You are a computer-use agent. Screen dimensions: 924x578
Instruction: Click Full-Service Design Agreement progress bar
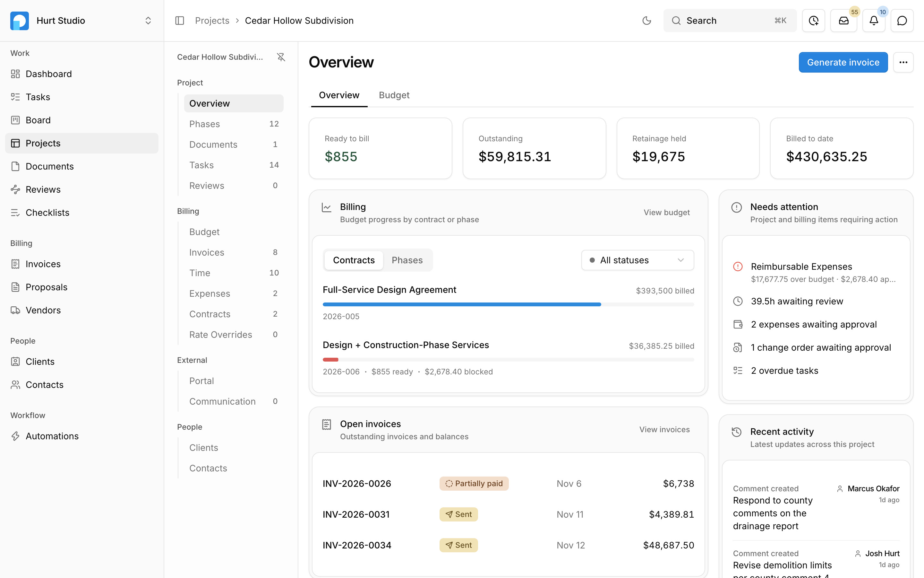508,305
